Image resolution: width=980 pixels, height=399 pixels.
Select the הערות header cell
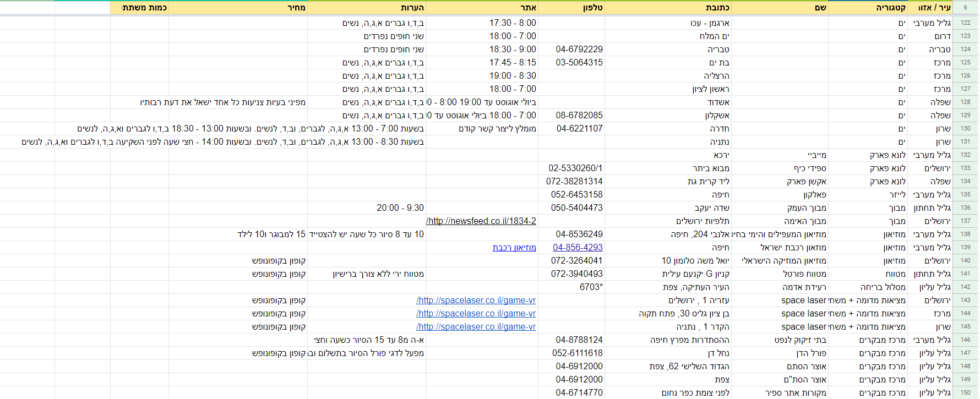tap(367, 8)
